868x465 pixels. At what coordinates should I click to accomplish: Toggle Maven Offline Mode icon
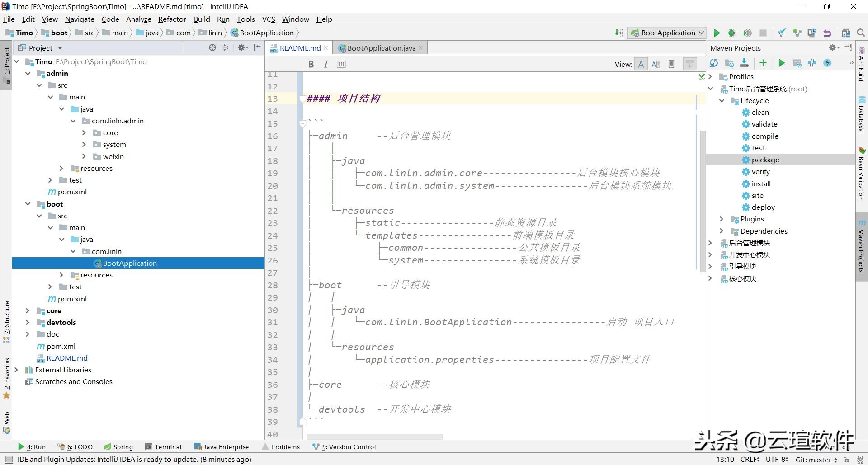coord(812,63)
